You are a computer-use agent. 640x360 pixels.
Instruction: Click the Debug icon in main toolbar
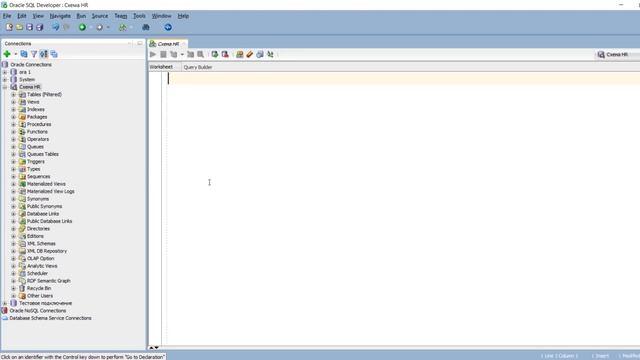pyautogui.click(x=99, y=27)
